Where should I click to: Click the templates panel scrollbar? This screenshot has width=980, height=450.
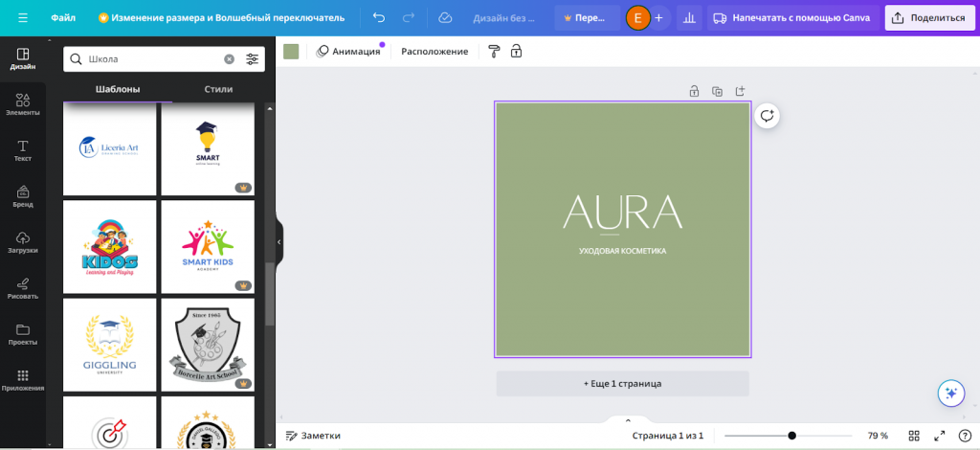point(270,294)
